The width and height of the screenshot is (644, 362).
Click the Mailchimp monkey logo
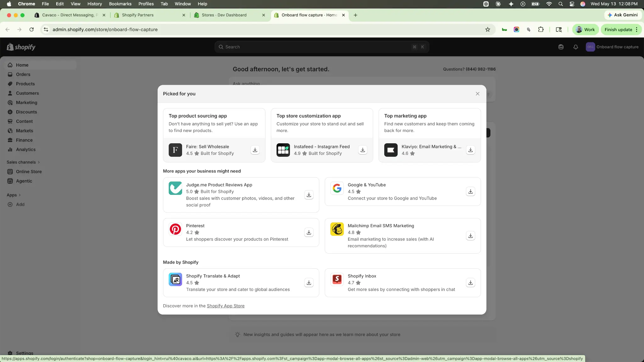coord(337,229)
